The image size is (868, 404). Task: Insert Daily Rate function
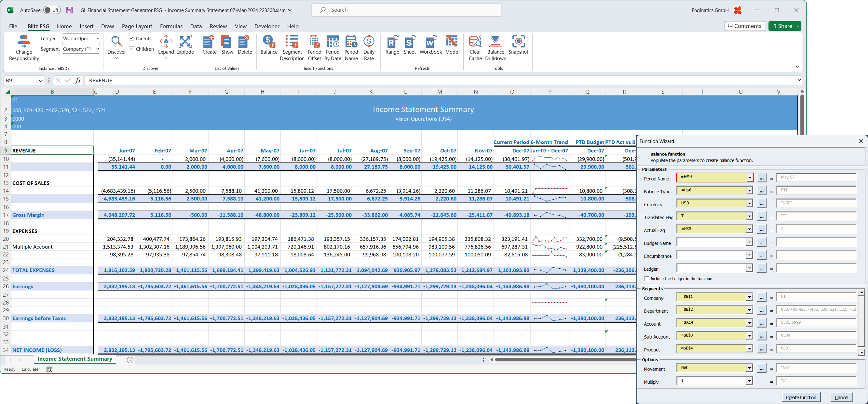369,48
